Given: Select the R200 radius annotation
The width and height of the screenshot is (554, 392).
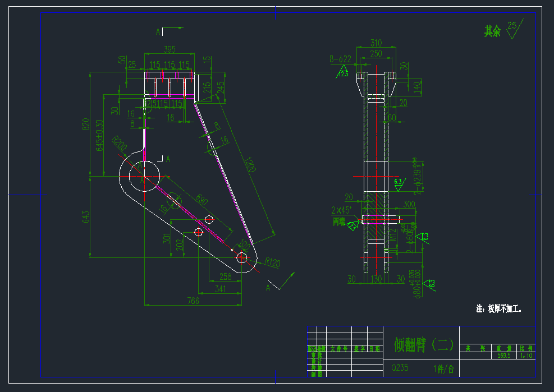Looking at the screenshot, I should point(120,142).
